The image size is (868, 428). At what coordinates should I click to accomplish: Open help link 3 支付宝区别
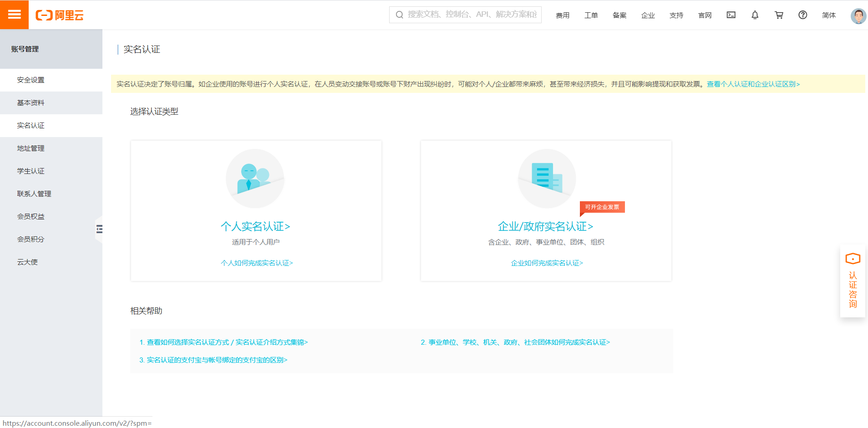(x=213, y=360)
